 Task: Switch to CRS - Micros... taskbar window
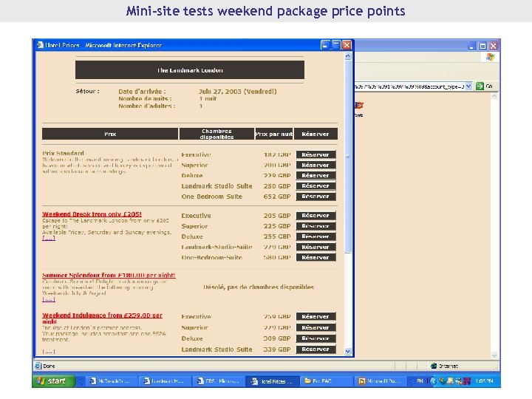(x=219, y=381)
